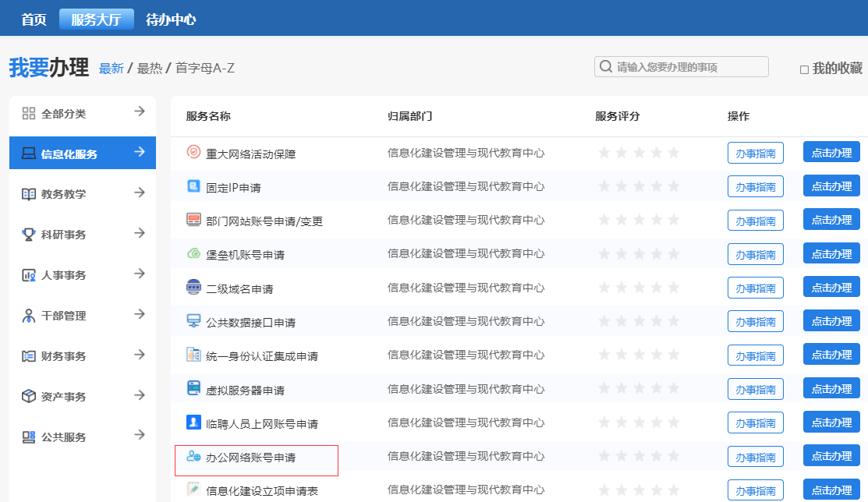Open 办事指南 for 统一身份认证集成申请
The width and height of the screenshot is (868, 502).
(755, 355)
